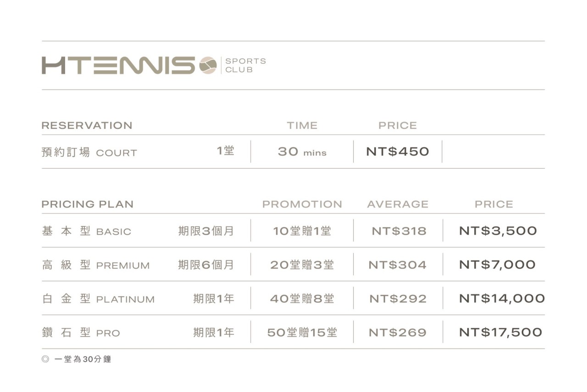Click the PRICING PLAN heading
587x392 pixels.
click(88, 204)
